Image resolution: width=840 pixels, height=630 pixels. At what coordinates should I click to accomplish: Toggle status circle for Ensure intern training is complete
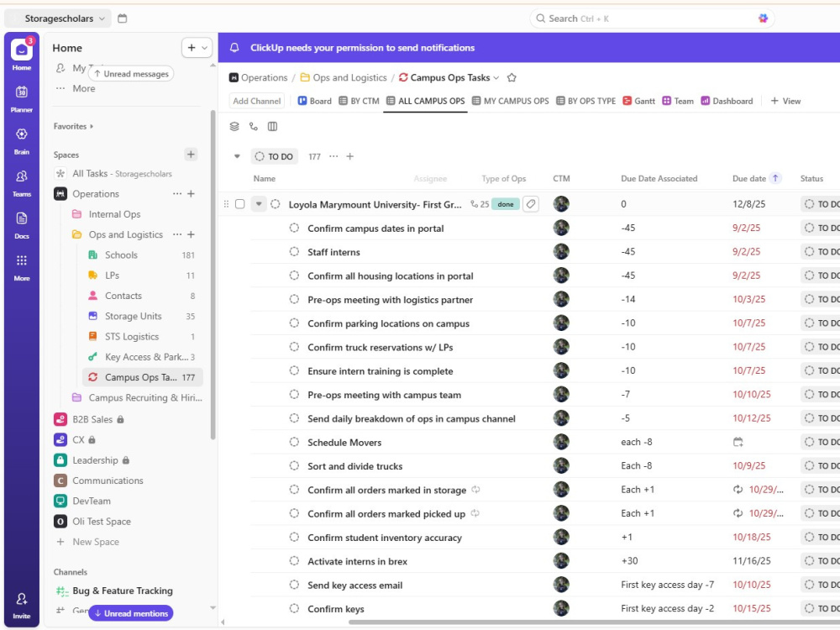point(294,370)
